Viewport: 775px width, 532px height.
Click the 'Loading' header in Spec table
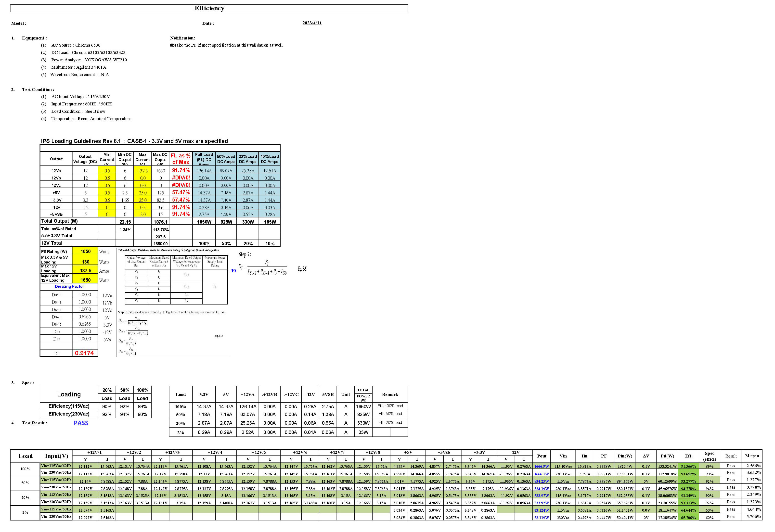coord(69,395)
